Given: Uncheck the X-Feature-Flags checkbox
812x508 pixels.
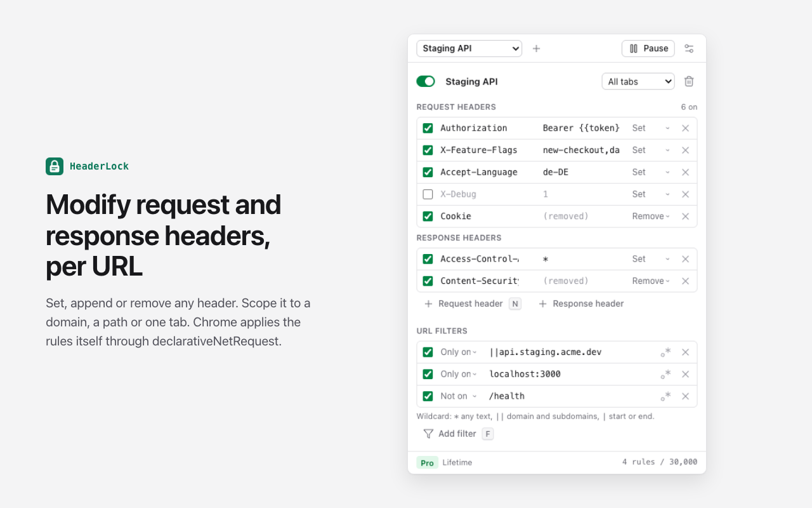Looking at the screenshot, I should (x=428, y=150).
